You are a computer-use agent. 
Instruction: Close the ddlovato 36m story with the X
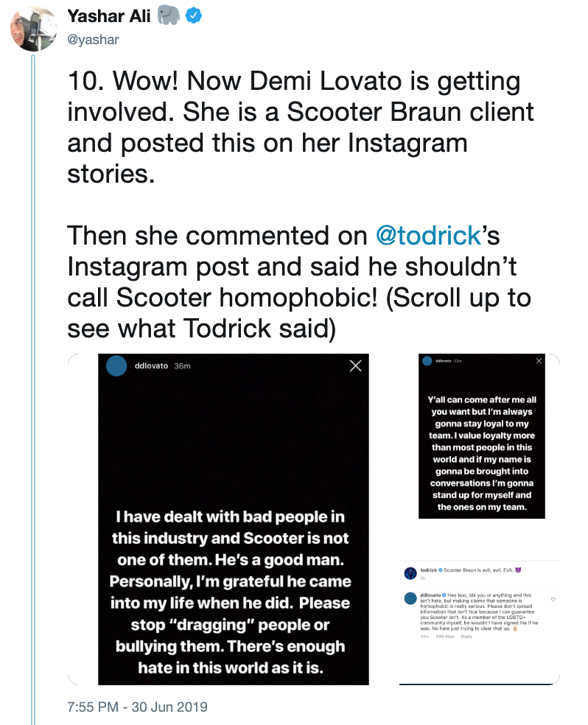point(355,365)
